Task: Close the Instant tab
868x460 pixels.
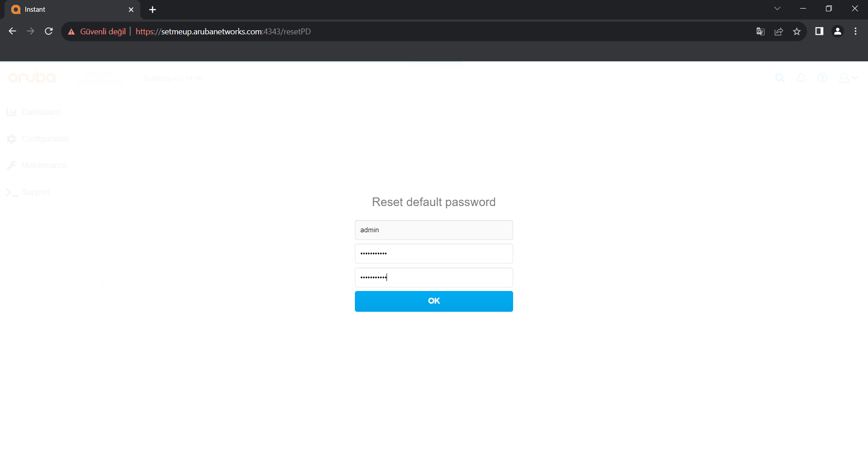Action: click(131, 9)
